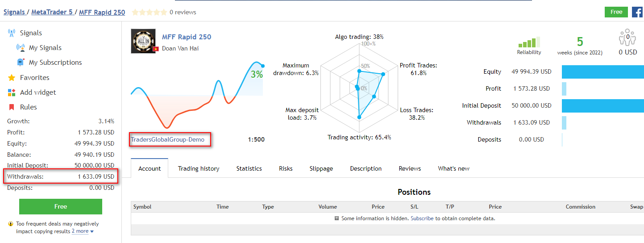Click the Facebook share icon
This screenshot has height=243, width=644.
[637, 12]
